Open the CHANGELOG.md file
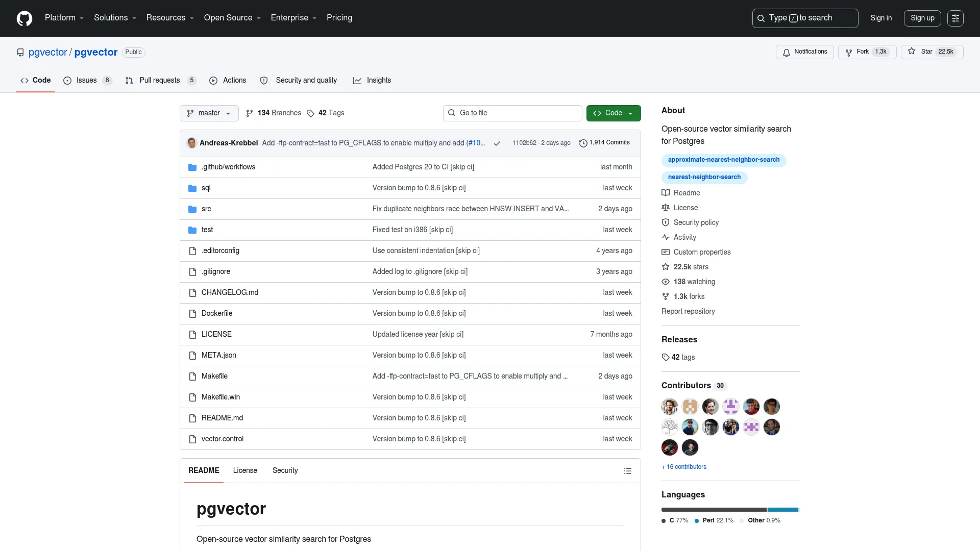The width and height of the screenshot is (980, 551). (x=230, y=293)
